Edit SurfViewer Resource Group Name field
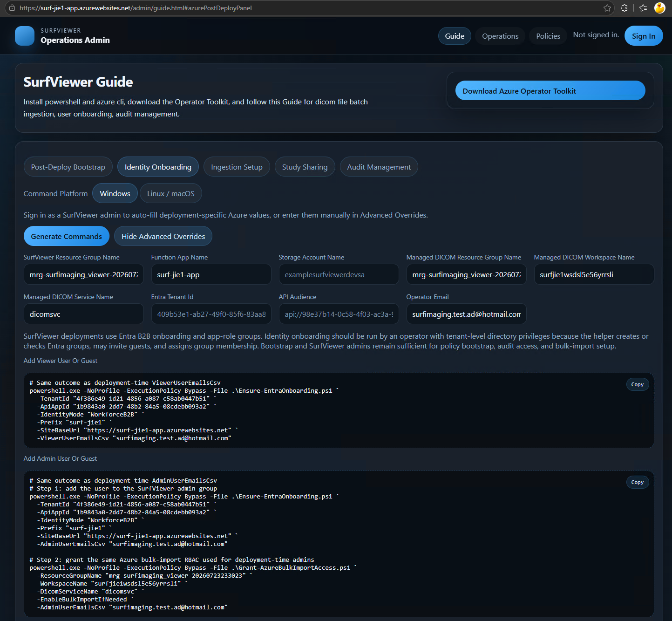 pos(84,274)
